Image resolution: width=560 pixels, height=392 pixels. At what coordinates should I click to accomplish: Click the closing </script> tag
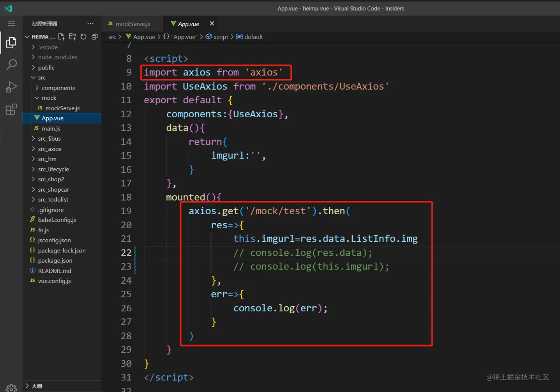pyautogui.click(x=169, y=377)
